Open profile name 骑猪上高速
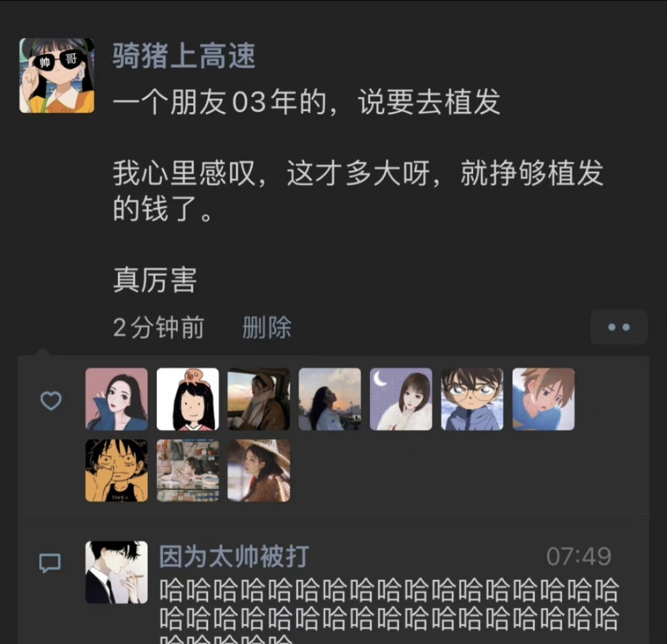The height and width of the screenshot is (644, 667). coord(184,56)
